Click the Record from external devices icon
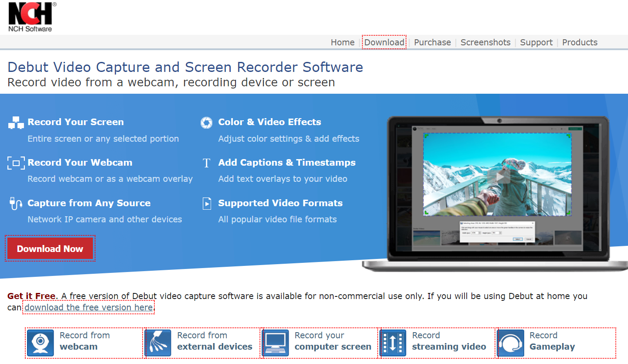The height and width of the screenshot is (364, 628). click(158, 343)
